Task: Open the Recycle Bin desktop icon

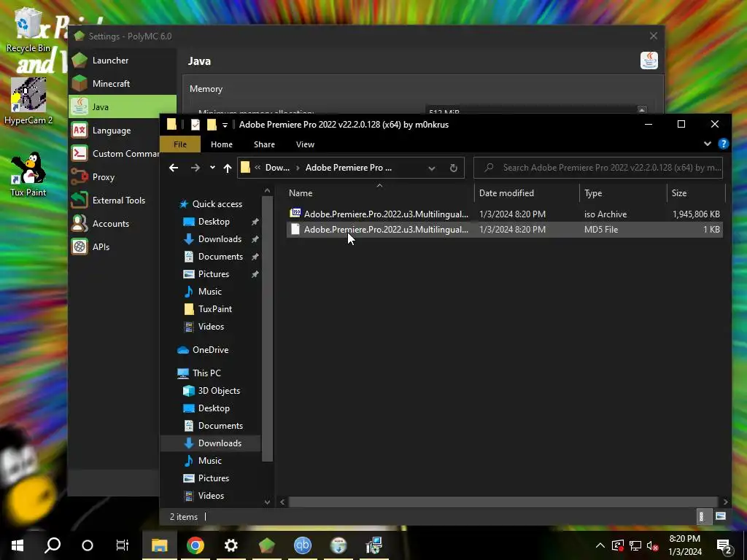Action: click(x=28, y=29)
